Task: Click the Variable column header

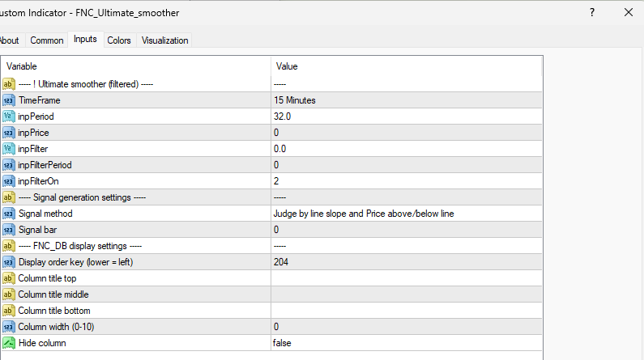Action: pos(136,66)
